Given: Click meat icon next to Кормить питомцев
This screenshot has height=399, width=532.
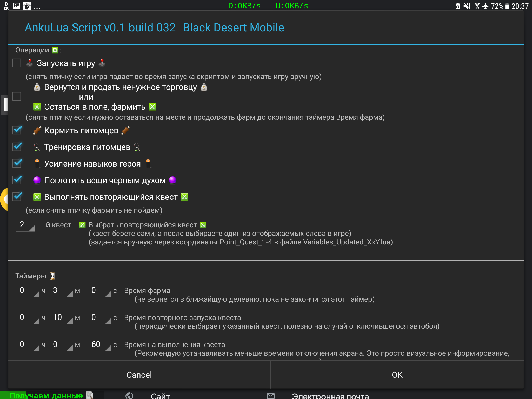Looking at the screenshot, I should tap(37, 130).
